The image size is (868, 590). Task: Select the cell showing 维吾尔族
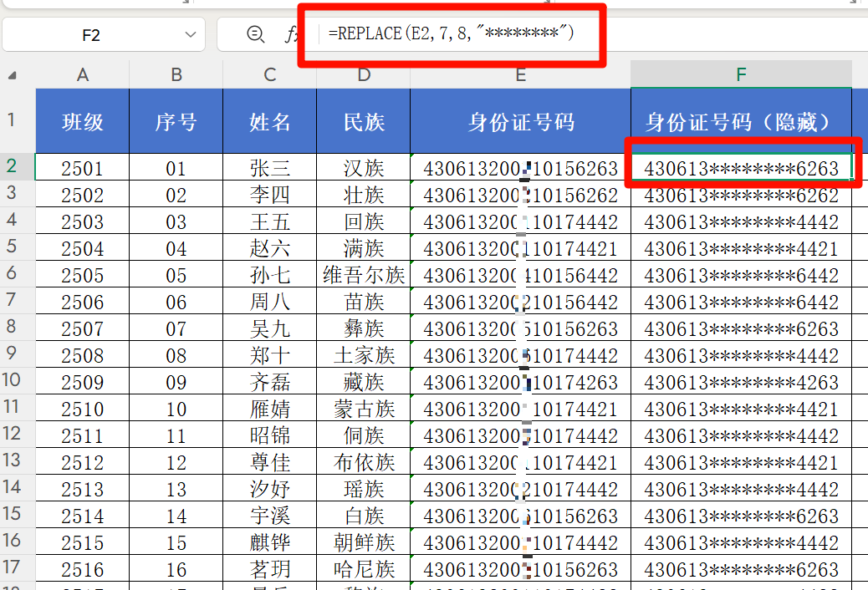coord(364,274)
